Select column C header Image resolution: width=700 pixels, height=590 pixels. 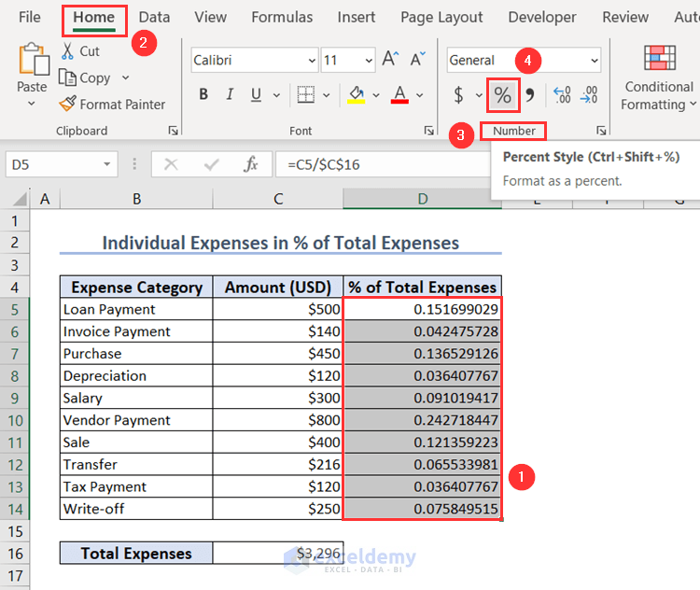(x=278, y=199)
